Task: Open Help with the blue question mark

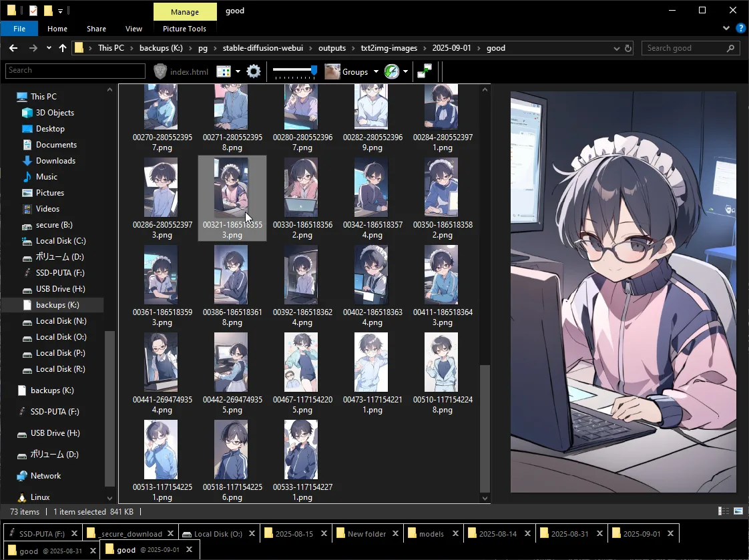Action: [740, 29]
